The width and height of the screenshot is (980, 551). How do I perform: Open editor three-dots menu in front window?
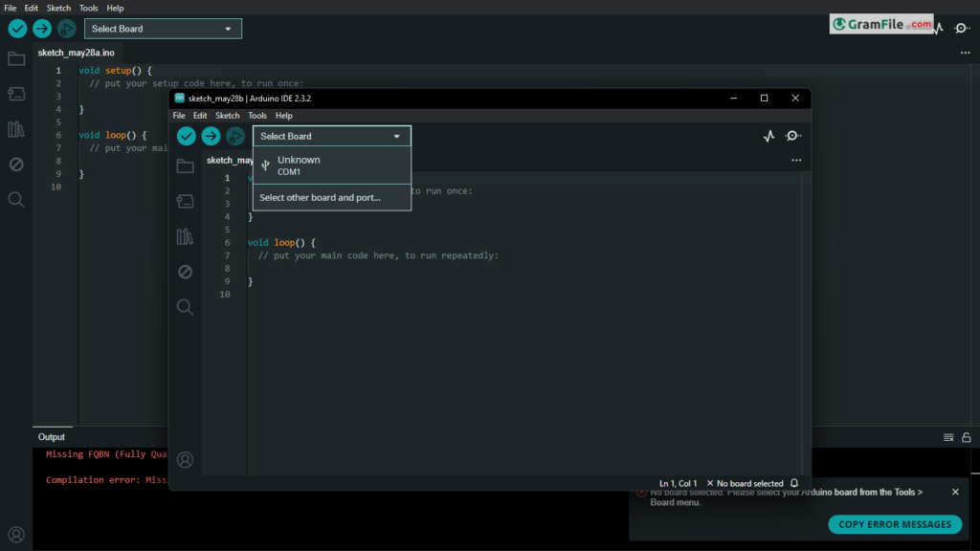tap(796, 161)
